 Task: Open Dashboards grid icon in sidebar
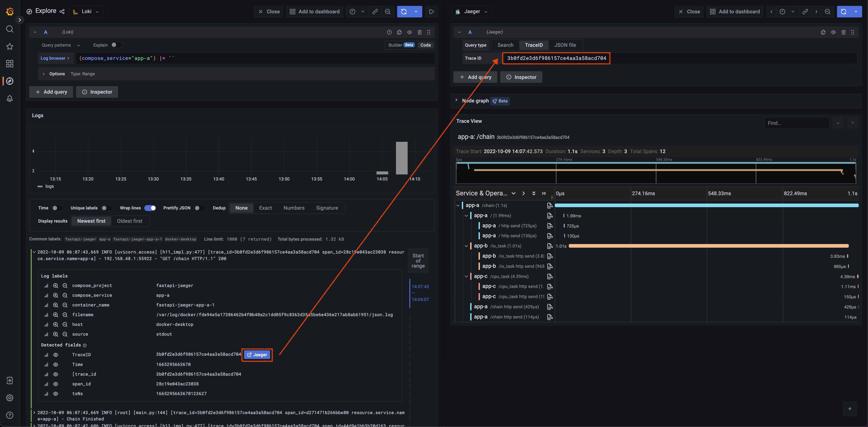(10, 64)
